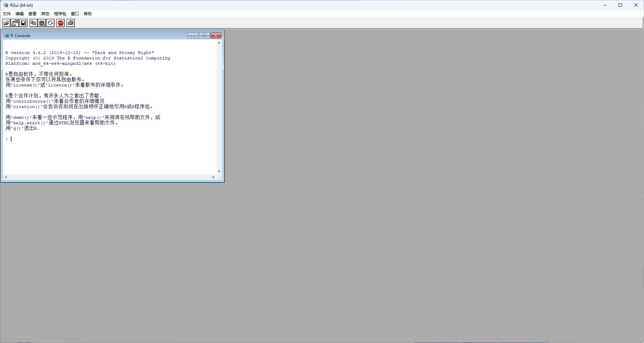Click the 'demo()' text in console
Viewport: 644px width, 343px height.
point(21,117)
